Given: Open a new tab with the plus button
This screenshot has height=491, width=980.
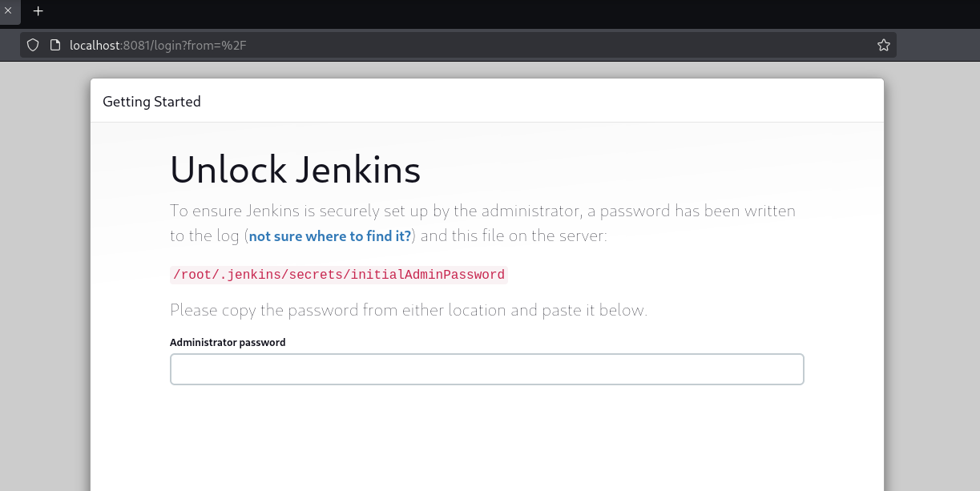Looking at the screenshot, I should click(38, 11).
